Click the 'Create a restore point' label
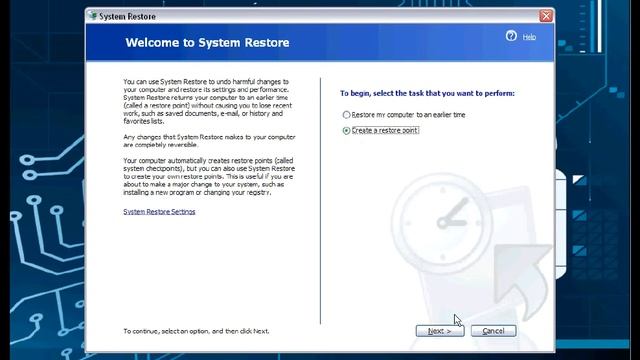 [385, 130]
